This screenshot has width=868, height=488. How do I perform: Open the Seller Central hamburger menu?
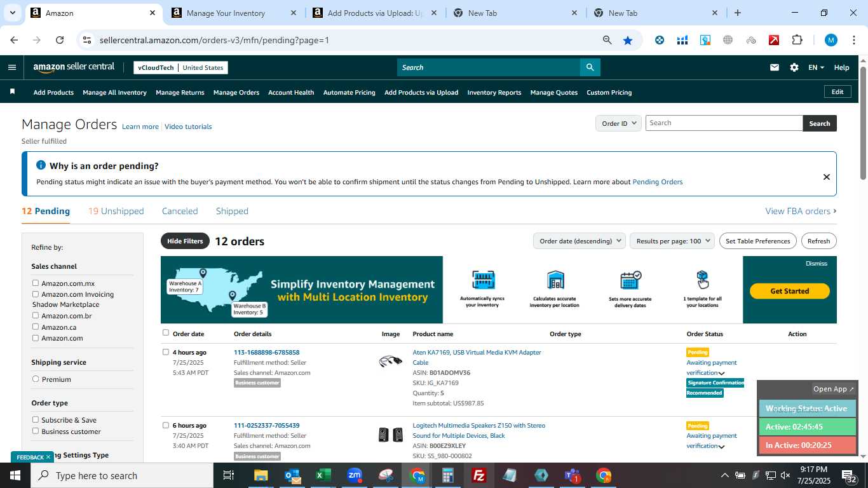[12, 67]
